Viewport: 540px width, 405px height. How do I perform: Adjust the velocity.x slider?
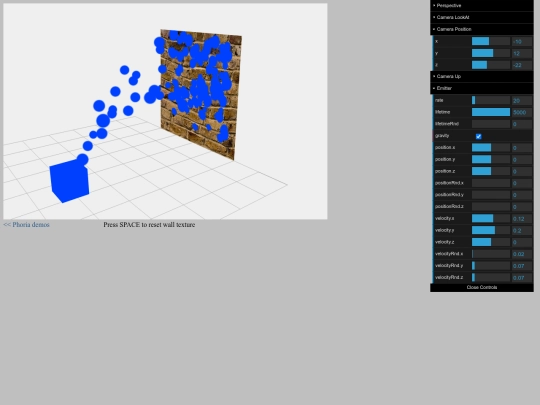click(491, 218)
